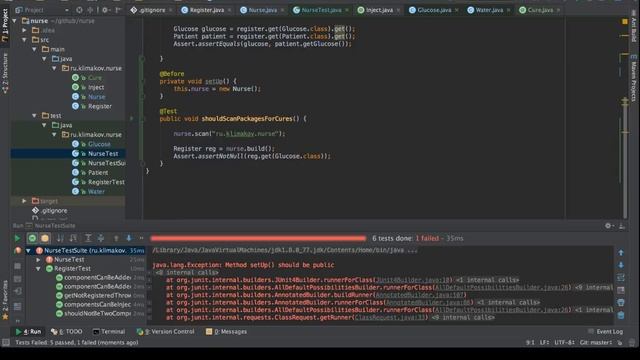
Task: Collapse all test results icon
Action: coord(101,238)
